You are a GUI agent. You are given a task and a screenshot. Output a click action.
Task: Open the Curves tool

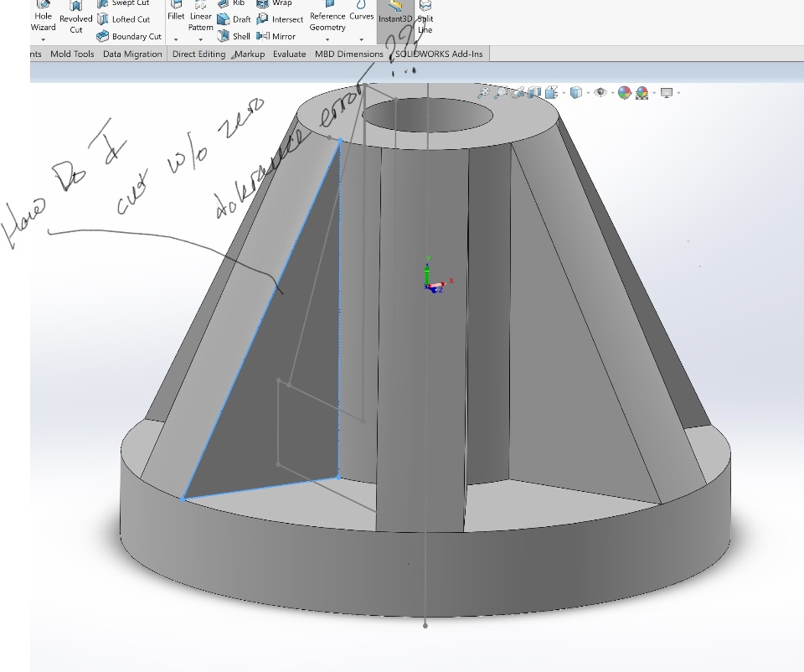362,11
